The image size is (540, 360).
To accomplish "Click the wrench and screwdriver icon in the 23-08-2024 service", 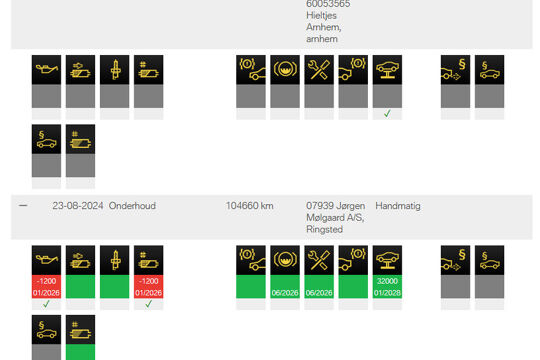I will pyautogui.click(x=319, y=260).
